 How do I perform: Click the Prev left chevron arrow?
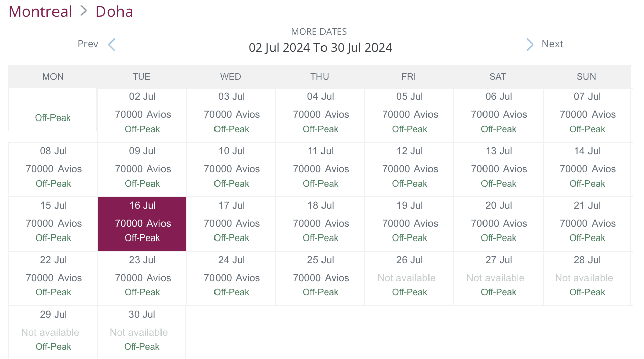[x=112, y=45]
